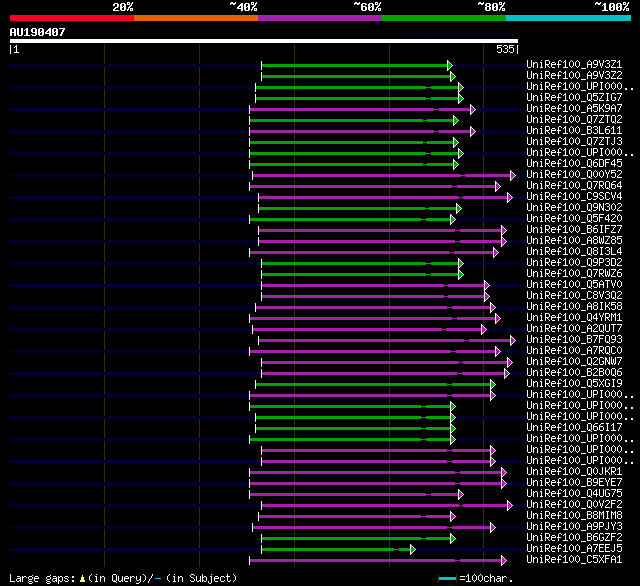Select the UniRef100_Q5F420 label
Screen dimensions: 640x586
pos(574,219)
